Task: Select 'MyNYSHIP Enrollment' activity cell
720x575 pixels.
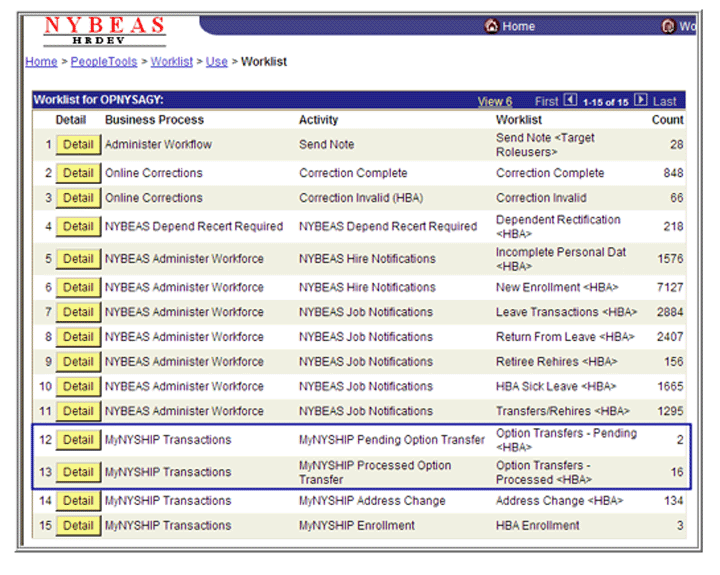Action: pyautogui.click(x=357, y=525)
